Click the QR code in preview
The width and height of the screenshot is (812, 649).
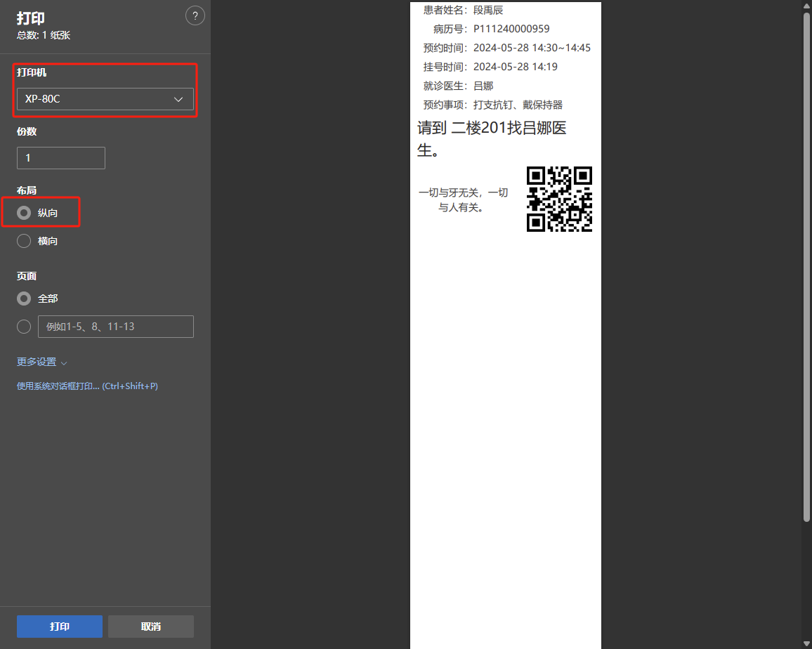pos(559,199)
